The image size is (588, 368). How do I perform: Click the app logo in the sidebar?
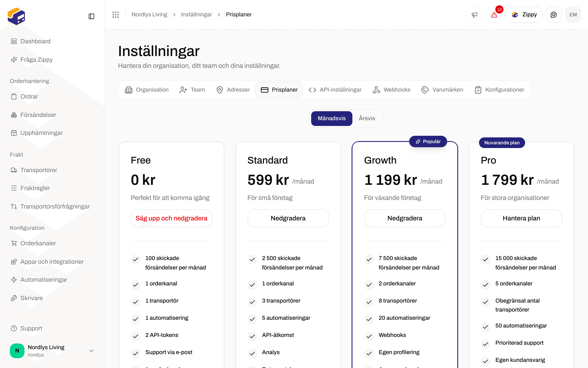16,16
